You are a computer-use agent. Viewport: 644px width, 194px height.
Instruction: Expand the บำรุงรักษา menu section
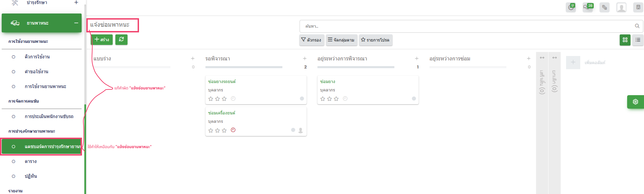(x=76, y=3)
